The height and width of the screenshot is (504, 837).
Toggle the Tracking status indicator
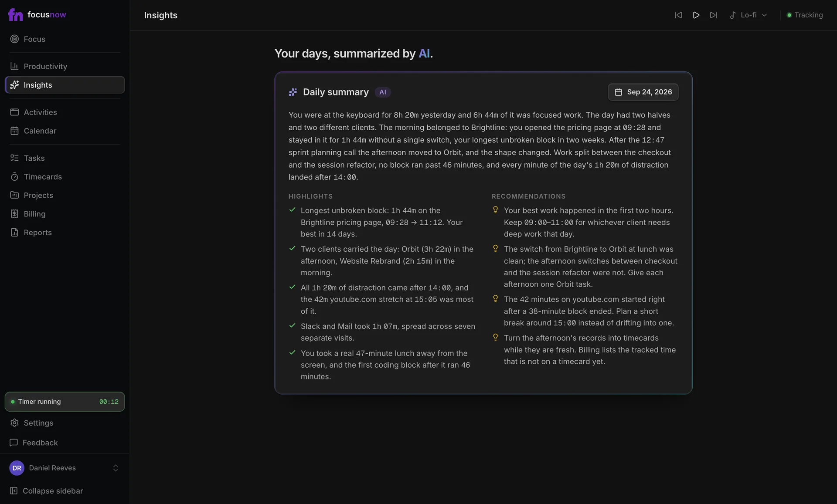coord(805,15)
